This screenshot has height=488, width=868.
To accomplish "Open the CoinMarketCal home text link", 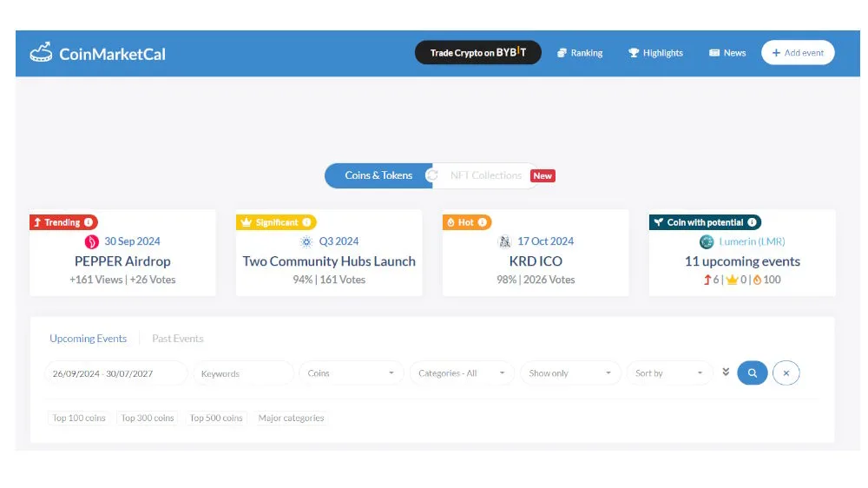I will coord(112,54).
